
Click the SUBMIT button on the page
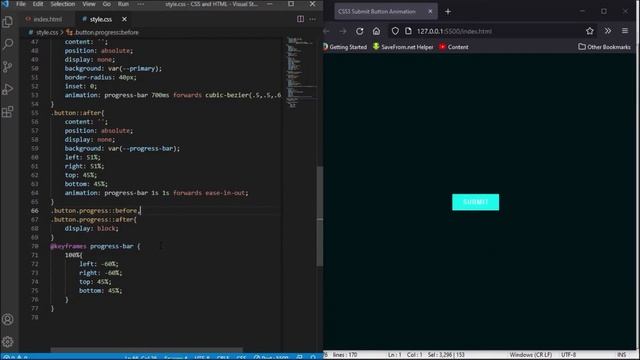point(476,202)
